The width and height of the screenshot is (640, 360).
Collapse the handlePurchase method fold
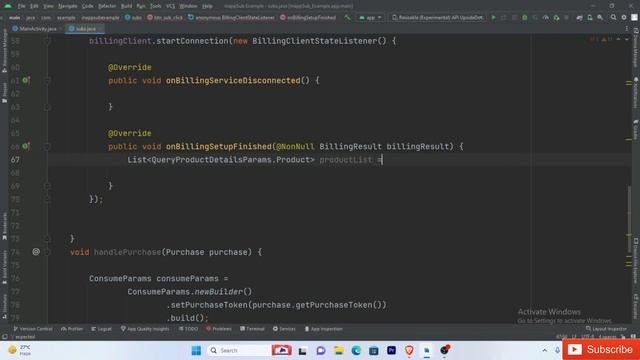47,252
